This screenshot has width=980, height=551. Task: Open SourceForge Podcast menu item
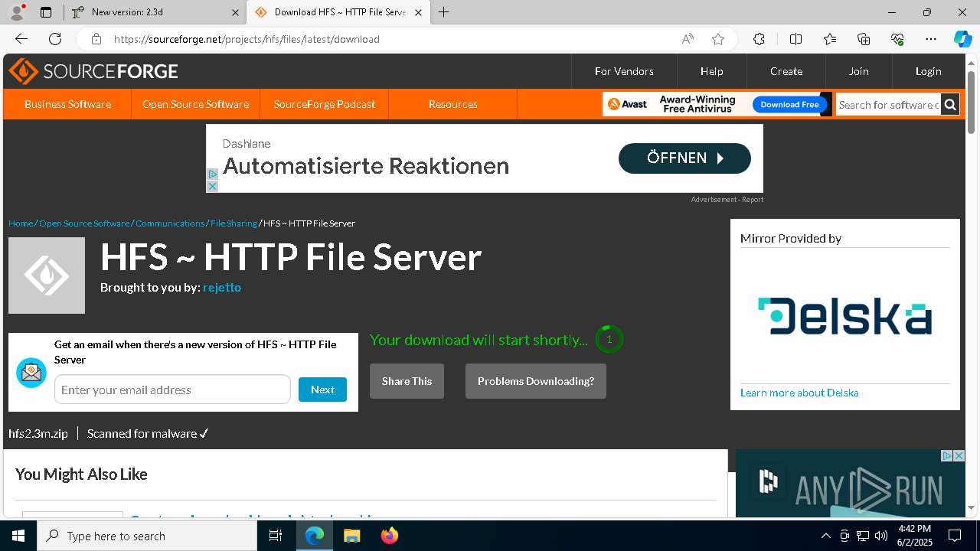coord(325,104)
